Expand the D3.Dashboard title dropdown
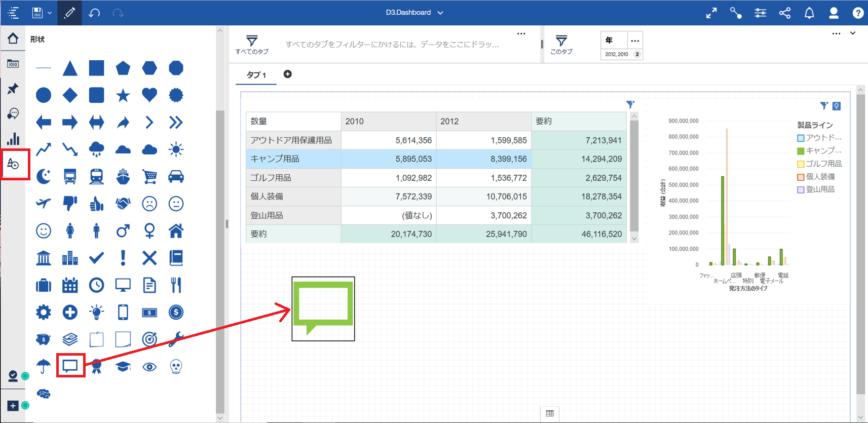 tap(440, 13)
